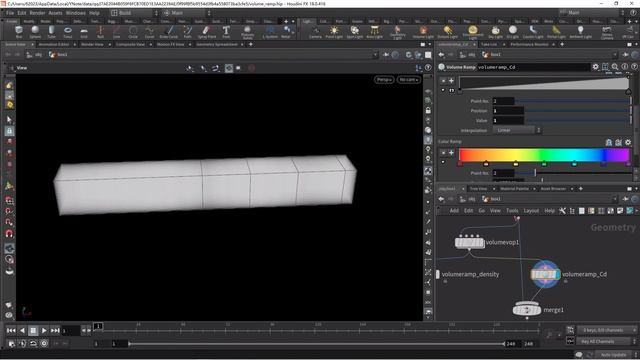Add a Caustic Light from shelf
This screenshot has height=360, width=640.
pos(533,31)
